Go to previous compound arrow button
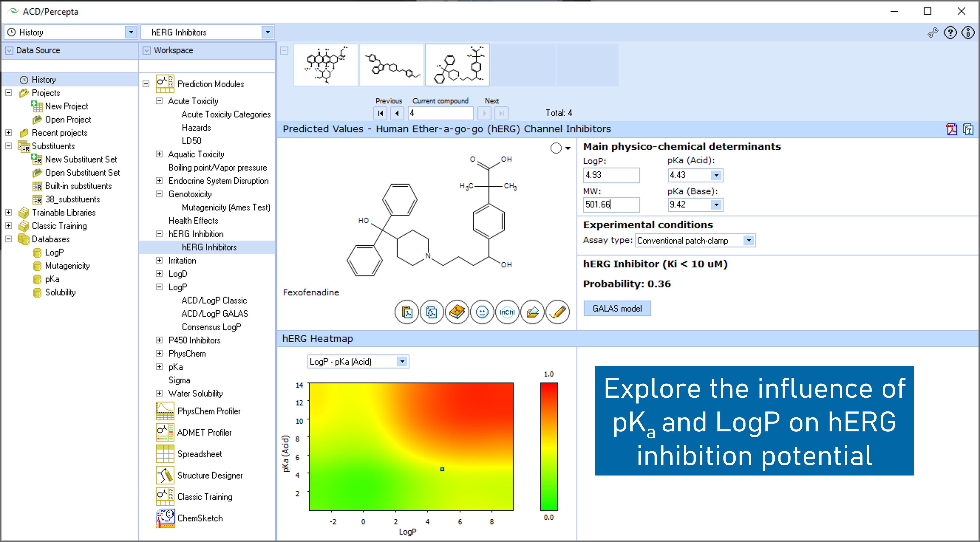Image resolution: width=980 pixels, height=542 pixels. click(397, 113)
